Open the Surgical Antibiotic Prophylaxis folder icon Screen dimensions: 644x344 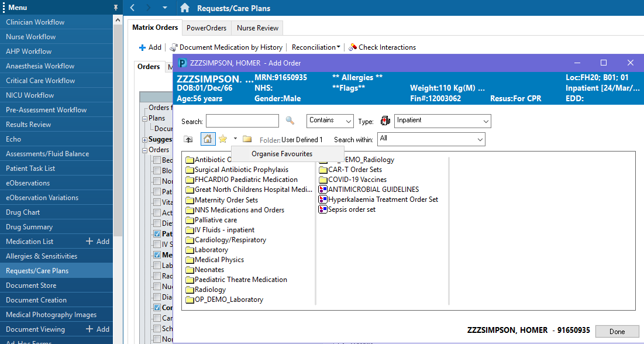click(x=190, y=170)
